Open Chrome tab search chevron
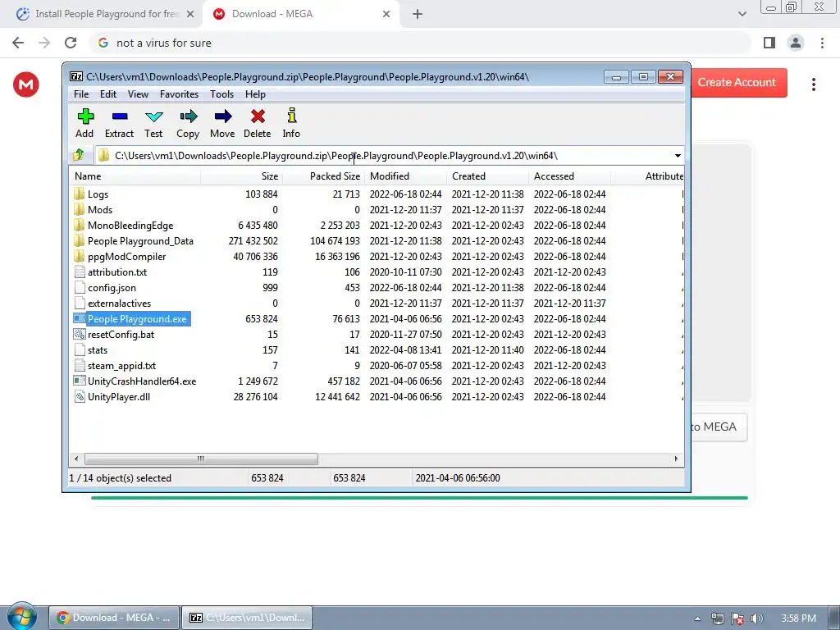 coord(742,14)
